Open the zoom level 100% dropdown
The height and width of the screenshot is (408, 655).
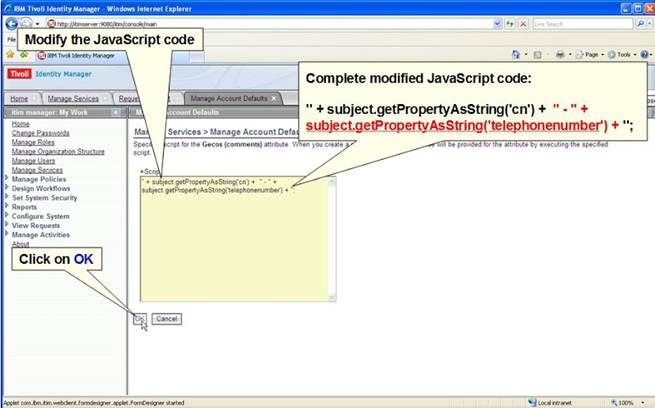click(642, 403)
